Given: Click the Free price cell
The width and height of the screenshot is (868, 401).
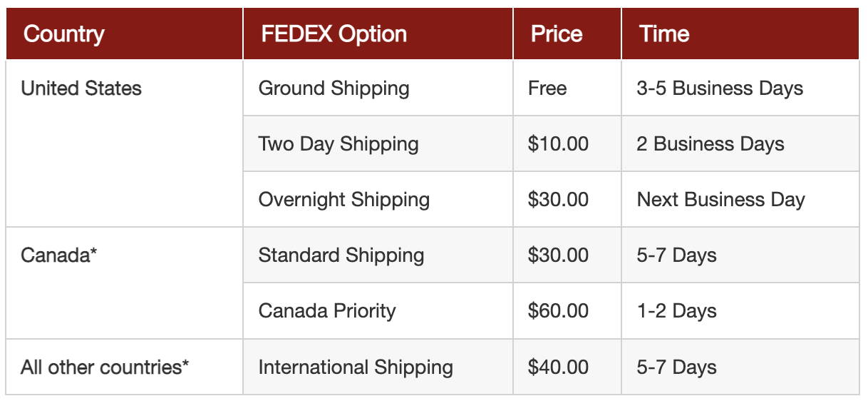Looking at the screenshot, I should pos(567,88).
